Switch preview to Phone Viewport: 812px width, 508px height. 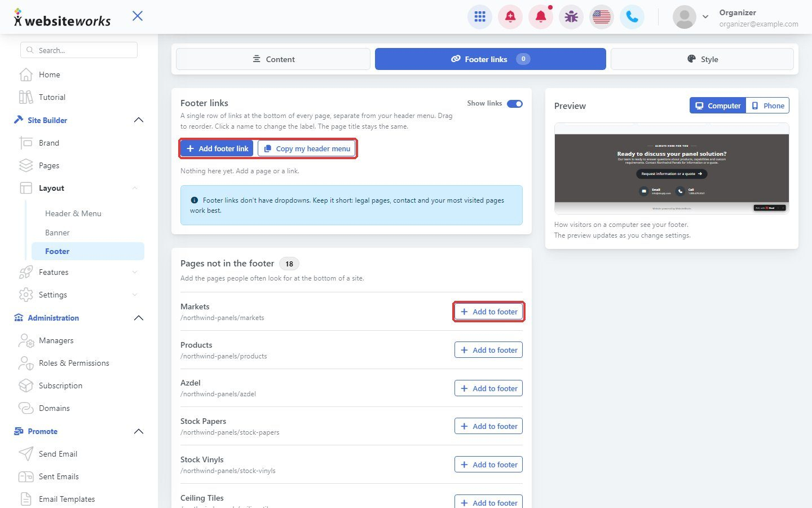point(767,106)
